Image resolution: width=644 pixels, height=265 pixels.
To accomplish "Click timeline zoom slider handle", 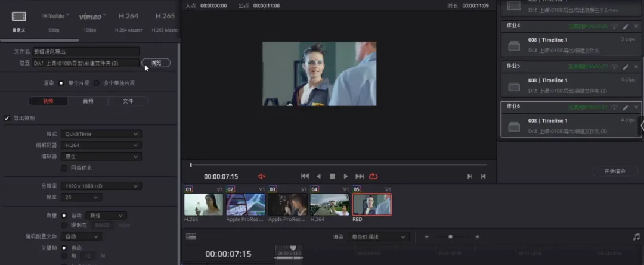I will pyautogui.click(x=451, y=236).
